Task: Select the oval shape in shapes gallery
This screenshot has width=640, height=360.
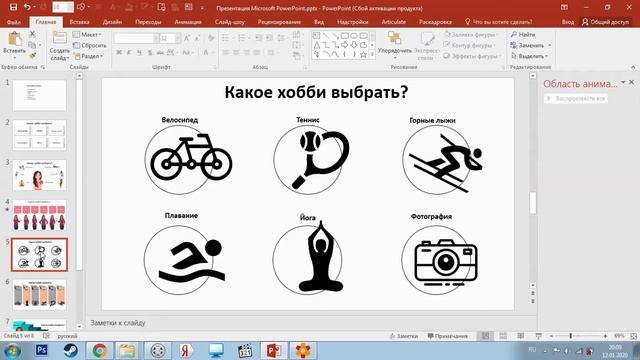Action: tap(354, 36)
